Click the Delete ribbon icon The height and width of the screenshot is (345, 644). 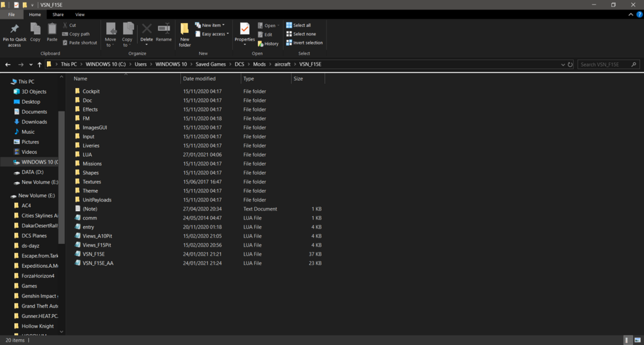pyautogui.click(x=147, y=30)
